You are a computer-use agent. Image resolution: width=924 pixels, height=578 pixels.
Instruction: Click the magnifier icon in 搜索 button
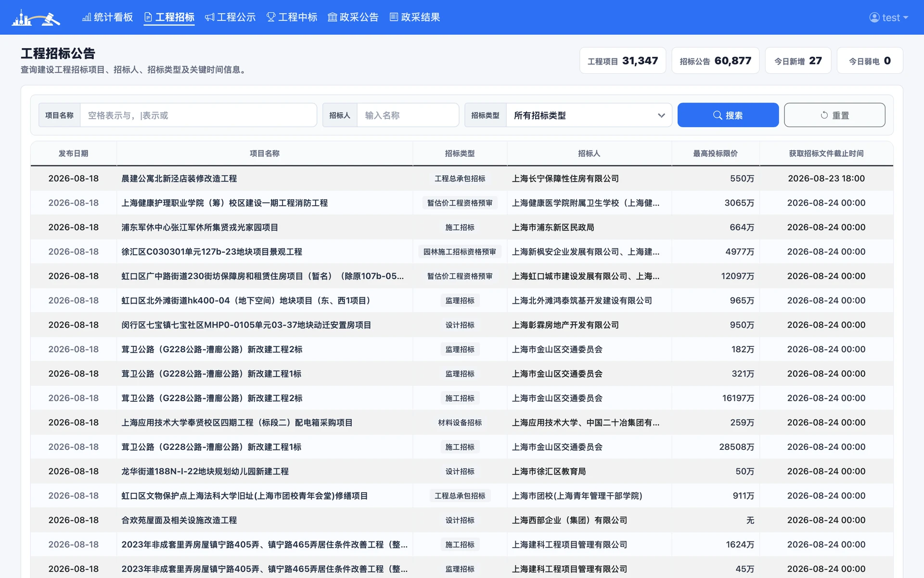718,115
